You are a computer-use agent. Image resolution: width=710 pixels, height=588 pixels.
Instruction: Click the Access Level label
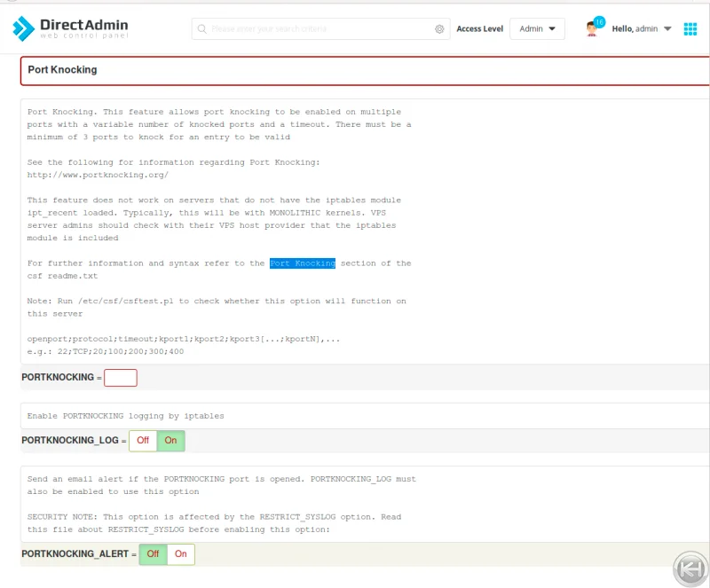tap(479, 29)
